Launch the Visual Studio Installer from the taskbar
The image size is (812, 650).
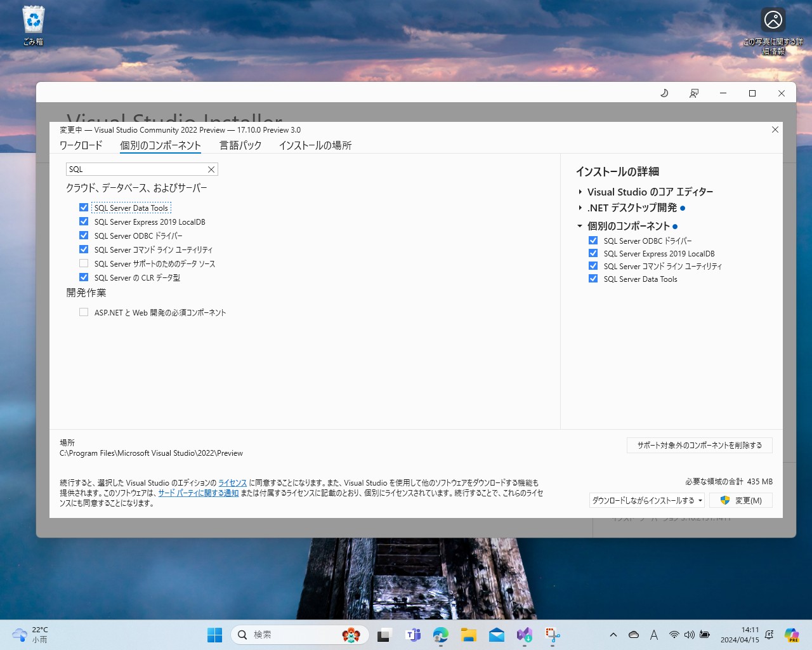[x=524, y=635]
